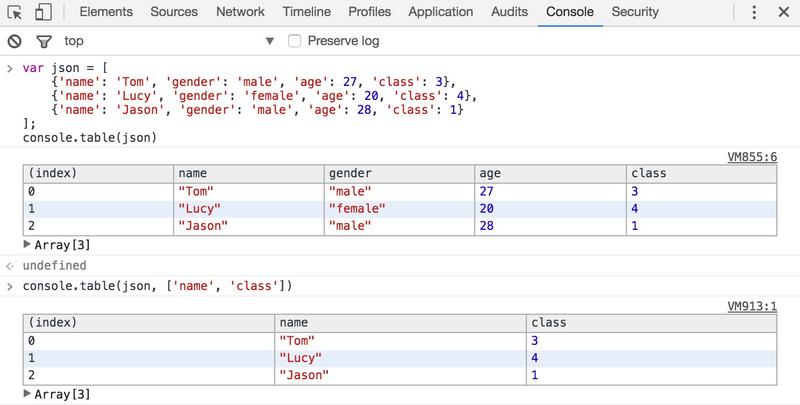
Task: Switch to the Elements tab
Action: point(106,12)
